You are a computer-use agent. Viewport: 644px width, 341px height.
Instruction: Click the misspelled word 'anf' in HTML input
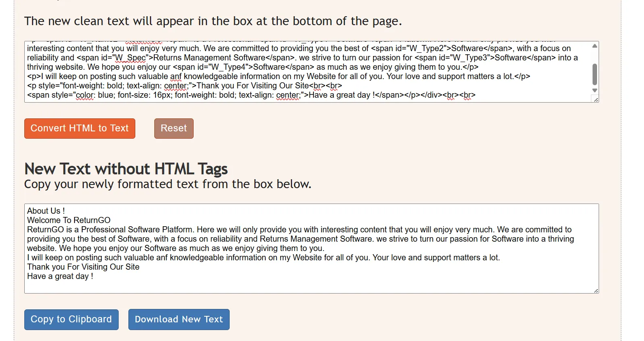click(176, 76)
